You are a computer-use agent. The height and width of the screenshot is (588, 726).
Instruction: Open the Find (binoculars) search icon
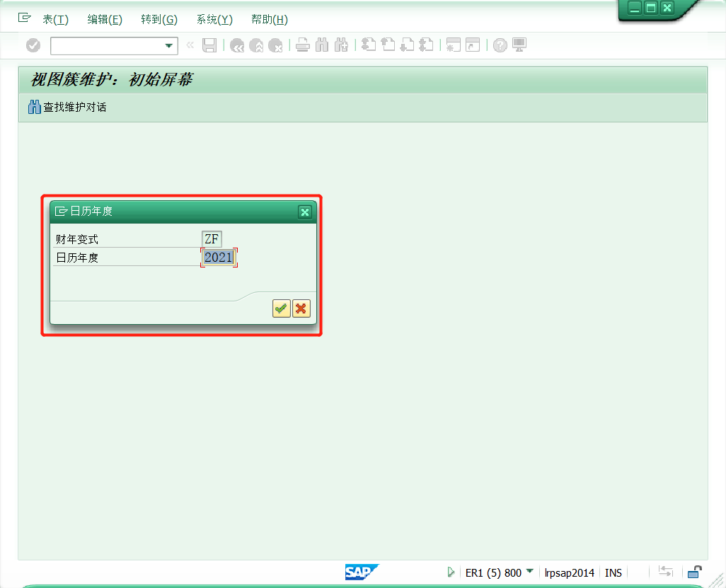click(321, 45)
